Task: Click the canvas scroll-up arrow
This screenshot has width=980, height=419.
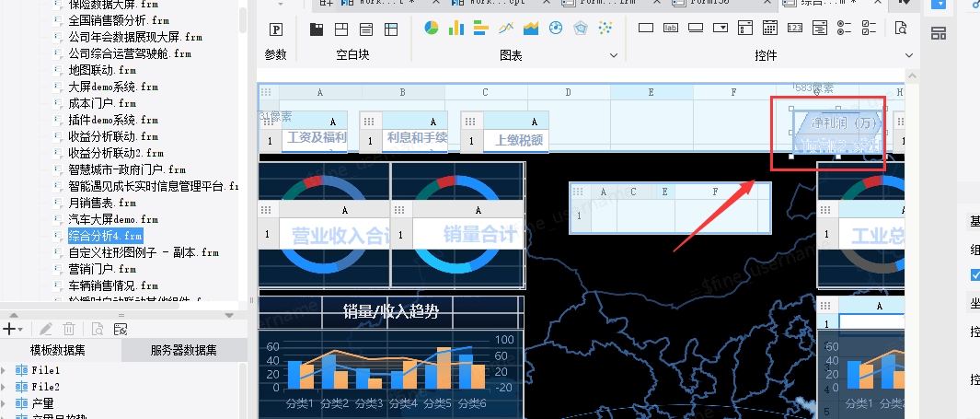Action: [x=911, y=76]
